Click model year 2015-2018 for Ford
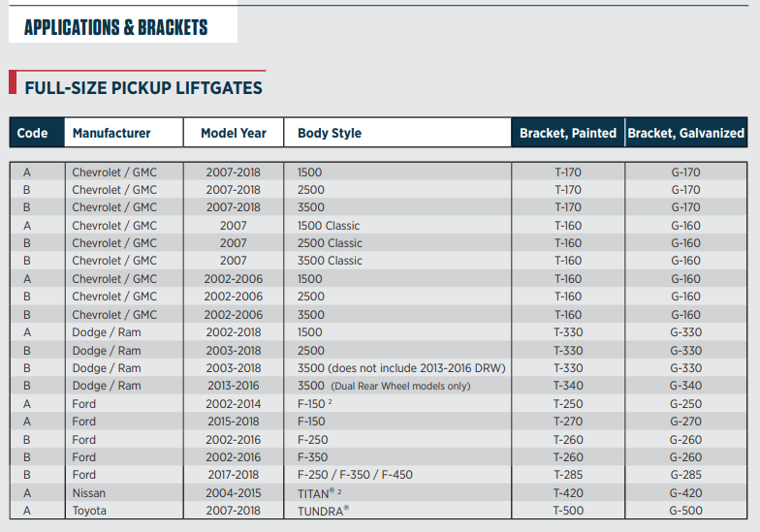Screen dimensions: 760x532 tap(233, 421)
